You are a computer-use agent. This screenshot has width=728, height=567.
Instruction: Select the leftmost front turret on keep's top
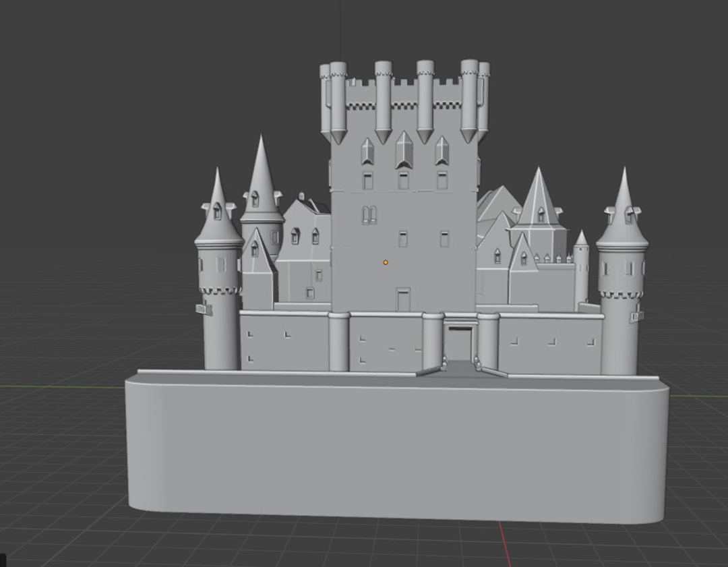pyautogui.click(x=338, y=101)
